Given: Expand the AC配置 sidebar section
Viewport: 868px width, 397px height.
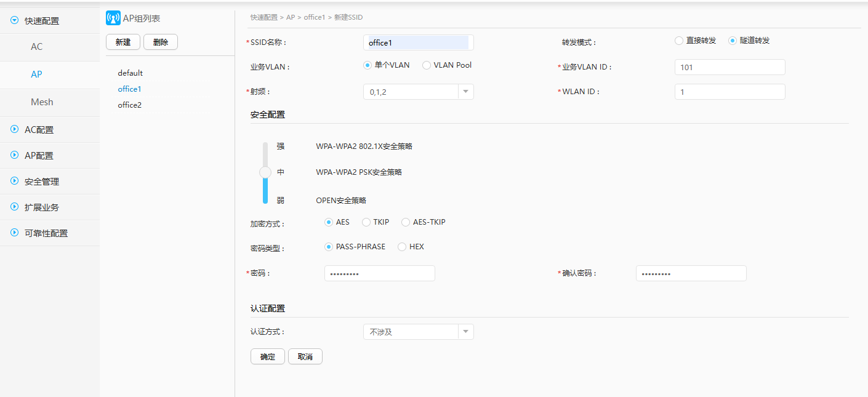Looking at the screenshot, I should tap(14, 129).
